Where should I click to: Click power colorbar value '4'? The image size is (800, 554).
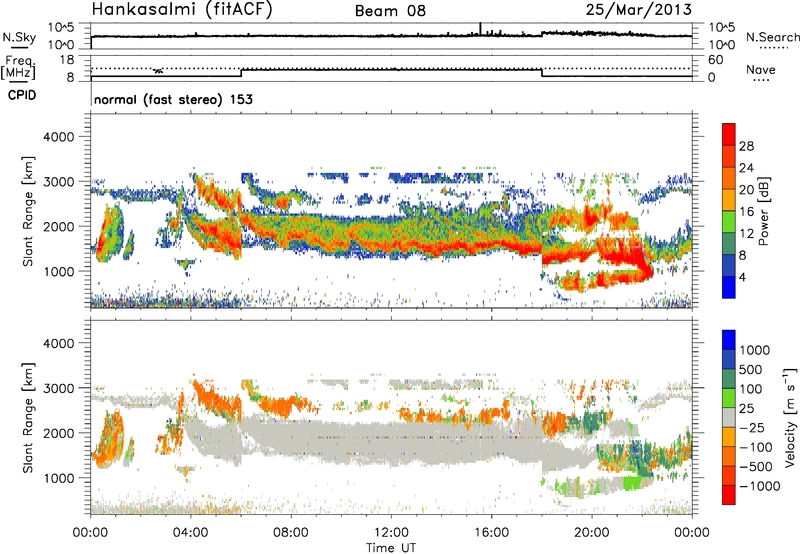(x=742, y=277)
